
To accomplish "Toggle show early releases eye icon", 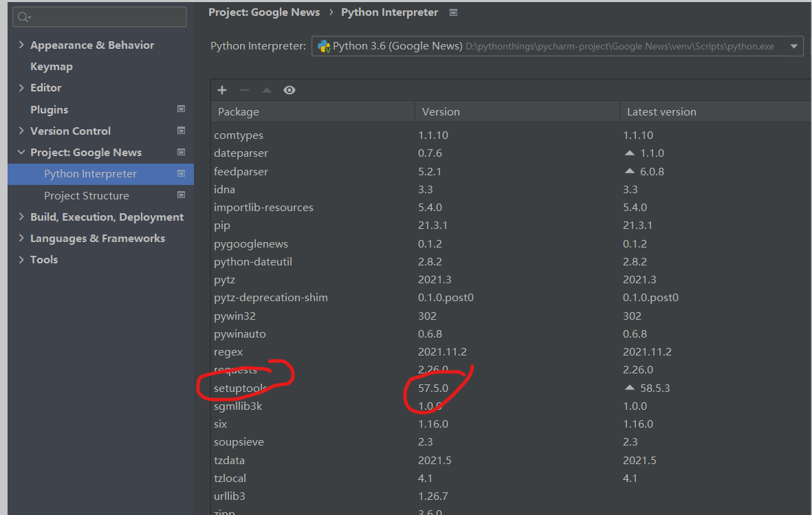I will point(289,90).
